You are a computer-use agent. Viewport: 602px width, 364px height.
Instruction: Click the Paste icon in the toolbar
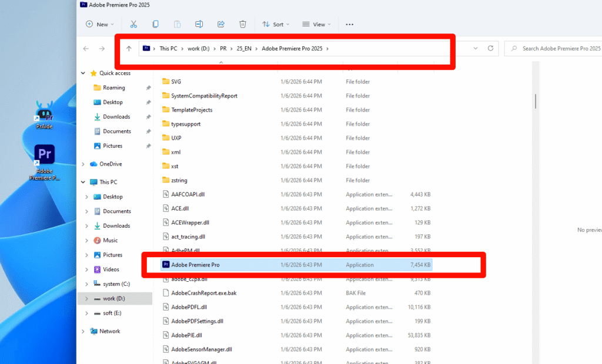[177, 24]
